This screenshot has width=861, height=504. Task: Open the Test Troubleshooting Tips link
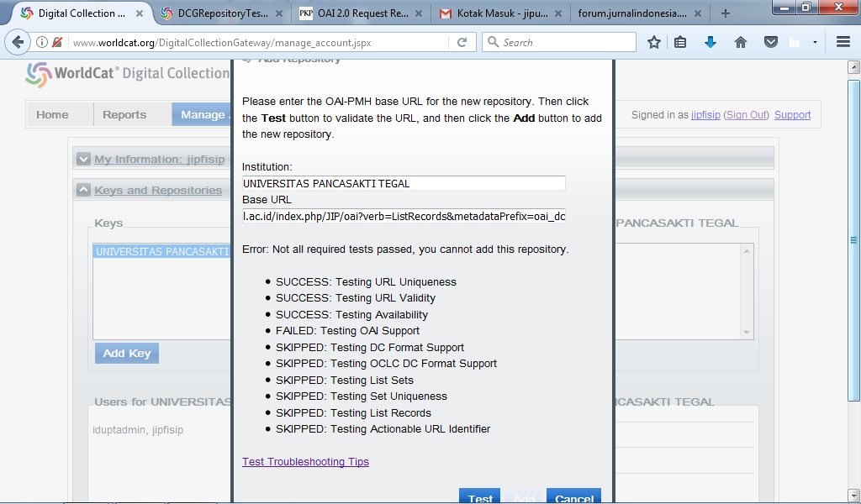click(x=305, y=462)
